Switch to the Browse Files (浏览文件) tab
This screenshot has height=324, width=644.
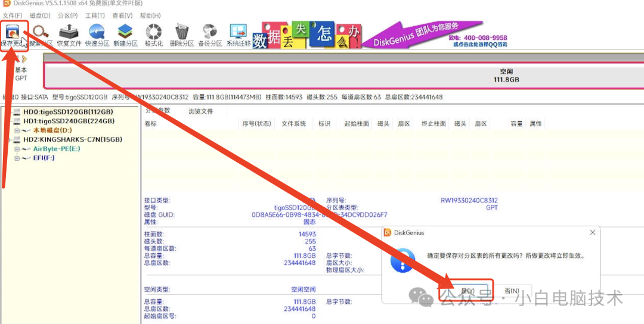coord(201,111)
